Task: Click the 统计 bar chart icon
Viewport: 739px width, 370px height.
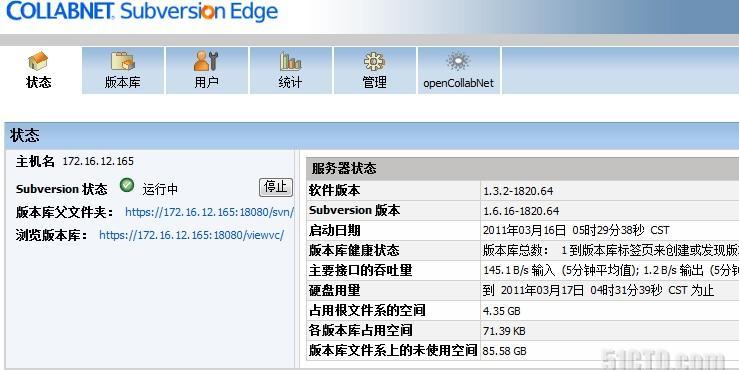Action: 290,61
